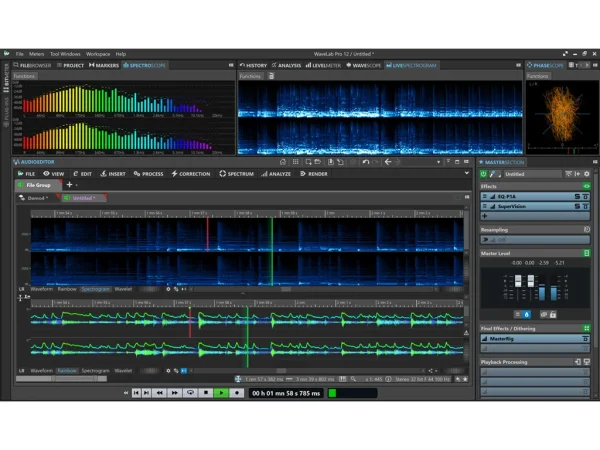Toggle the Effects section bypass eye icon

587,186
